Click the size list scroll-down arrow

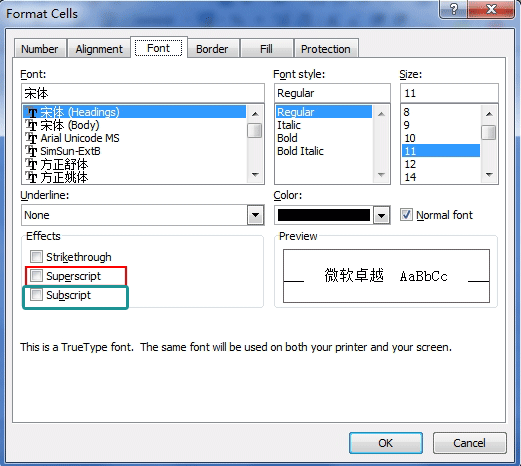point(489,175)
